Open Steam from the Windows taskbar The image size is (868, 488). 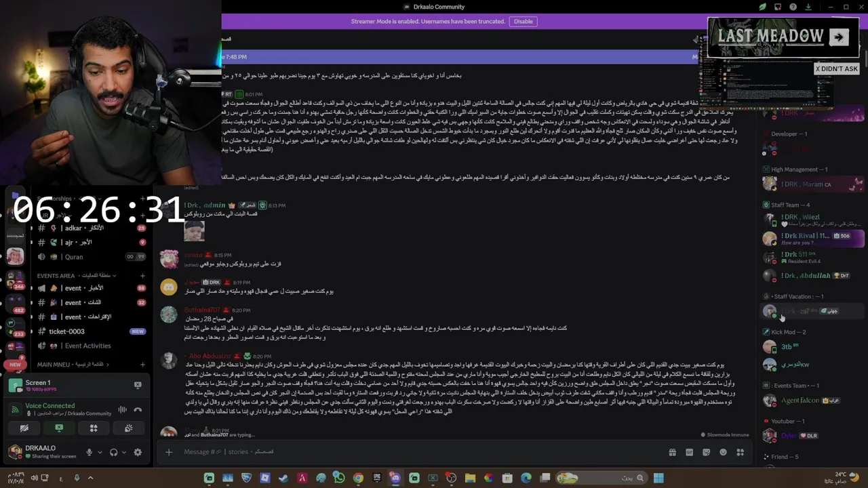(x=283, y=479)
